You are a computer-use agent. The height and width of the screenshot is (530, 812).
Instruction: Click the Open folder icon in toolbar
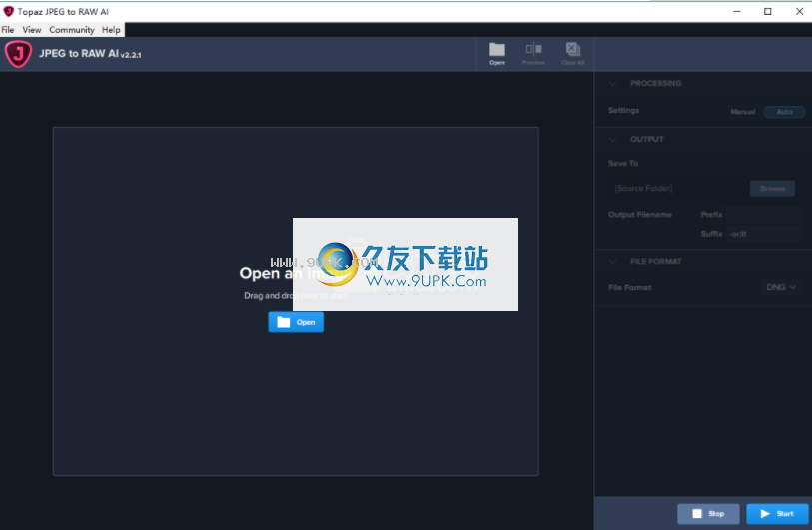[497, 50]
